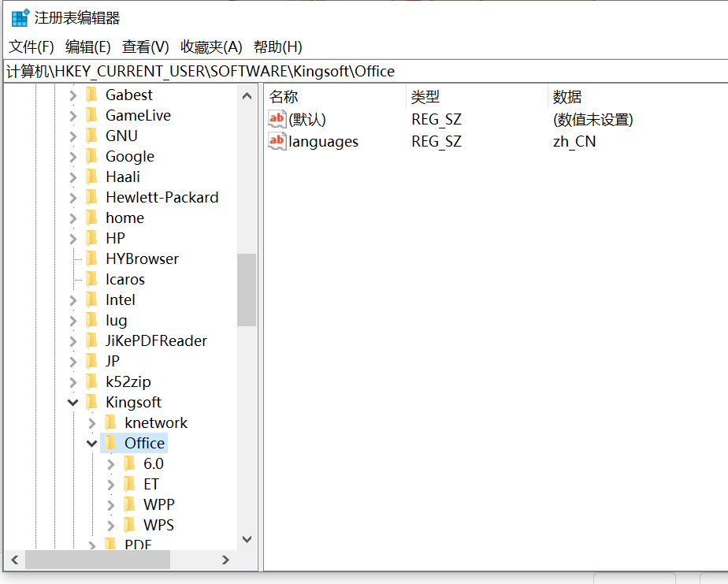Expand the 6.0 subkey
728x584 pixels.
[111, 463]
